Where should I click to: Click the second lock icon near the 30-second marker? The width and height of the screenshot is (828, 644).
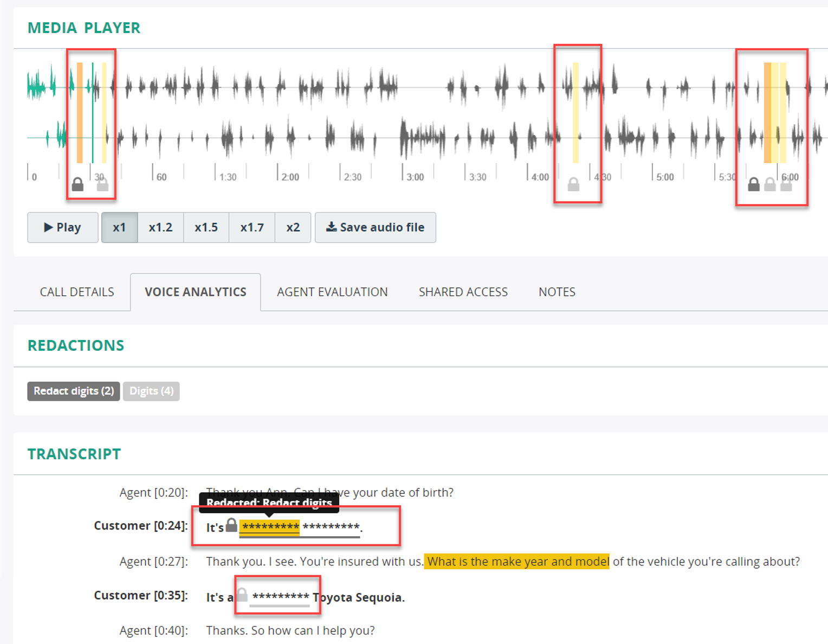(102, 184)
